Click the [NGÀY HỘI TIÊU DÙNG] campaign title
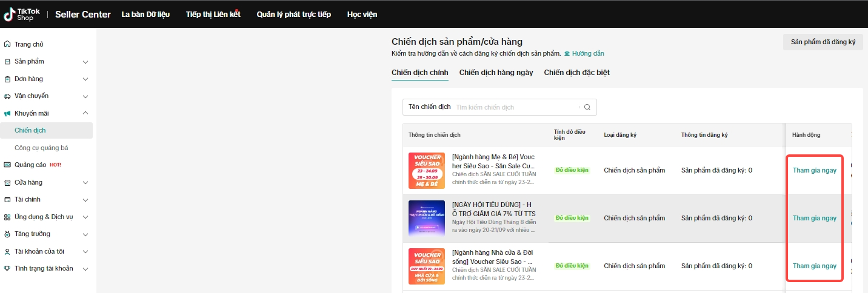The image size is (868, 293). (x=494, y=209)
